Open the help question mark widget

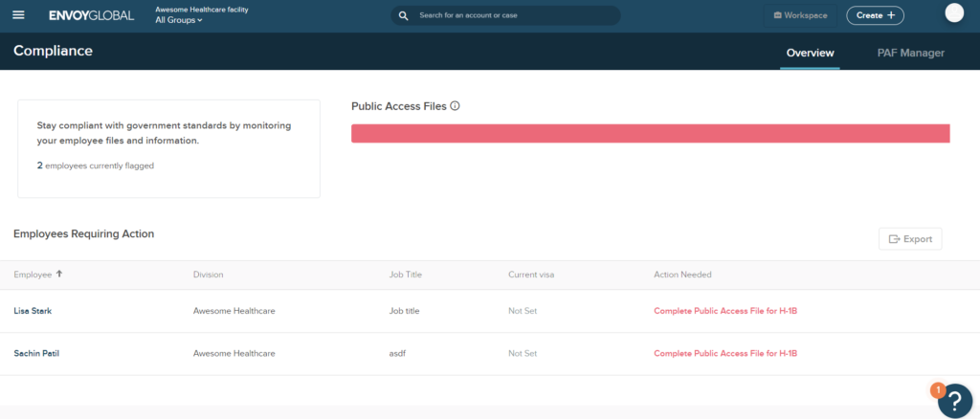pyautogui.click(x=955, y=400)
